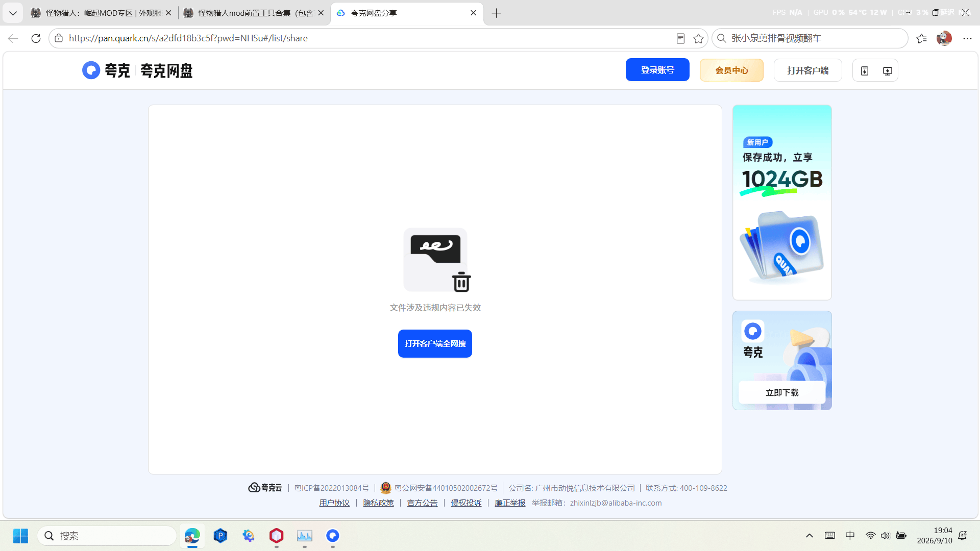Open the Quark app in taskbar
The image size is (980, 551).
[333, 536]
